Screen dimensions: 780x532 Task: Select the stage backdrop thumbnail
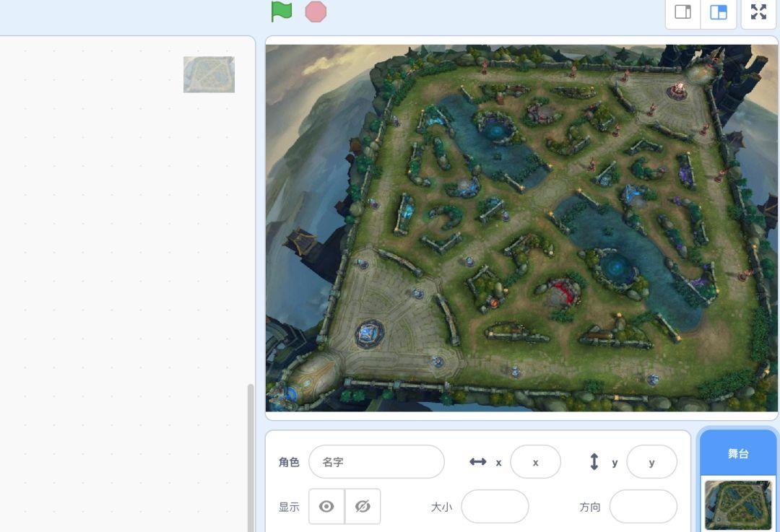[738, 505]
